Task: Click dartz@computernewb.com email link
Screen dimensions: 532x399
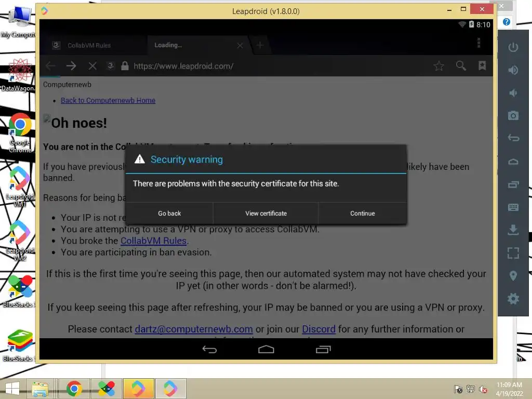Action: click(194, 329)
